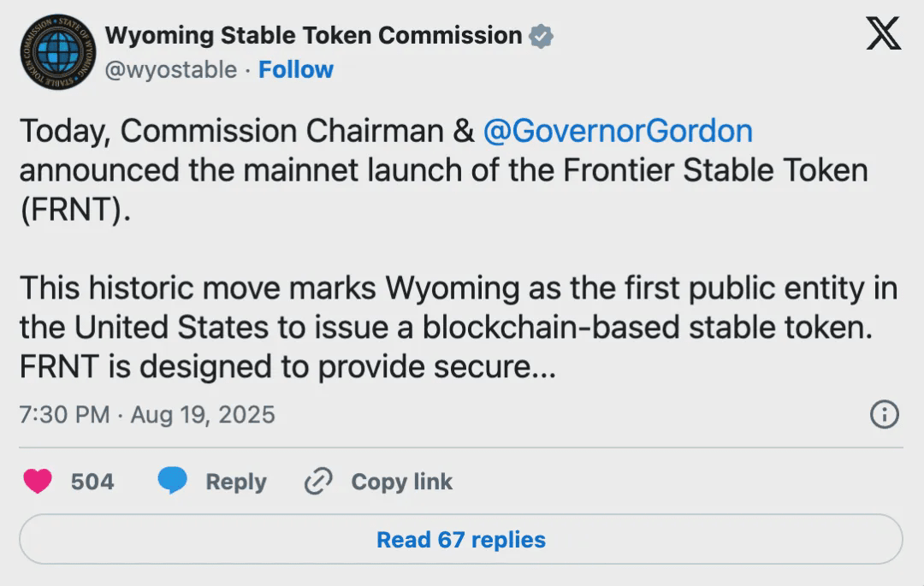Follow the @wyostable account
The image size is (924, 586).
click(296, 69)
